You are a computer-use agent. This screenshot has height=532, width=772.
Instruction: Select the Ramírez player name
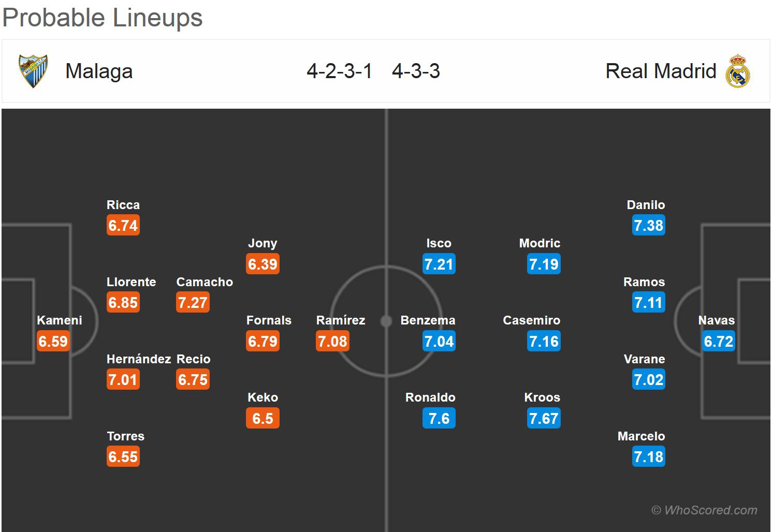click(x=341, y=320)
